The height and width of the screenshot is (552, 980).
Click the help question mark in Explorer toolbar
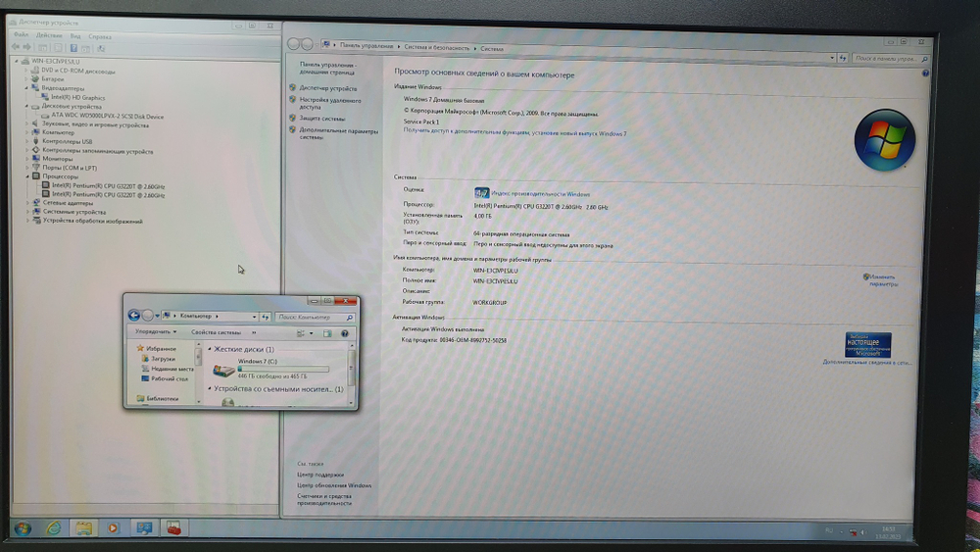(346, 333)
